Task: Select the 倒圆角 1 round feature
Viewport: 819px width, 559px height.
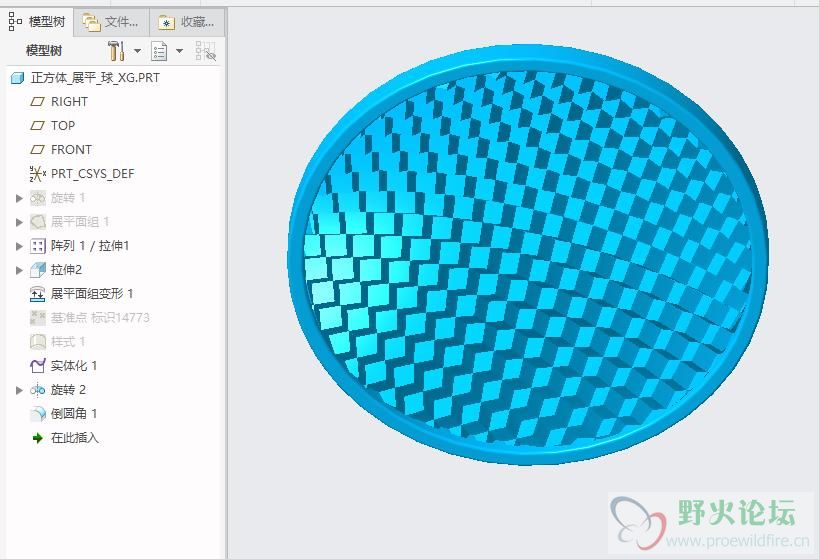Action: click(74, 414)
